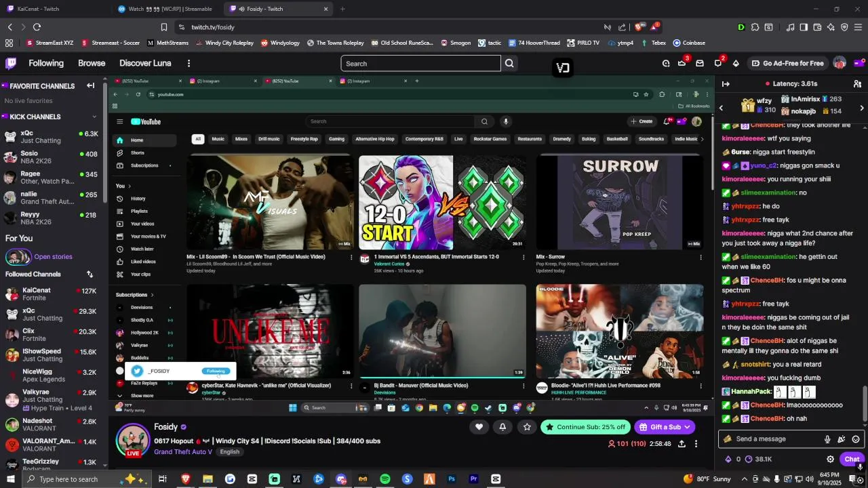Toggle favorite star for Fosidy channel
Image resolution: width=868 pixels, height=488 pixels.
[527, 427]
